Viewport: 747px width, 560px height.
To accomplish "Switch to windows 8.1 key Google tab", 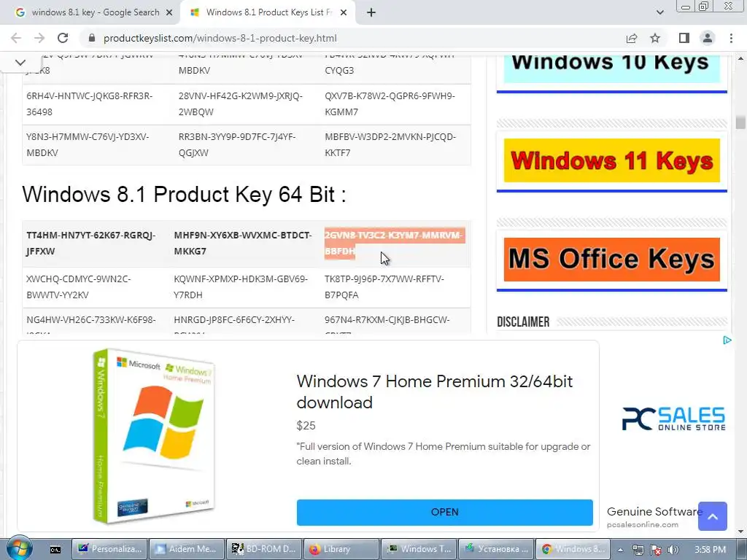I will [96, 13].
